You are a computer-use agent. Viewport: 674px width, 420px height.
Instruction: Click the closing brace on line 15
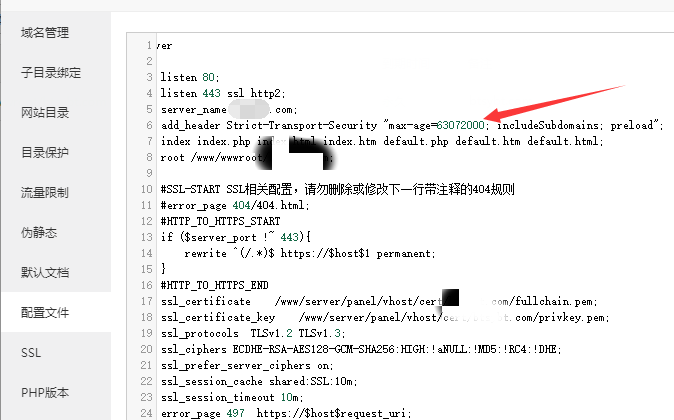tap(163, 269)
